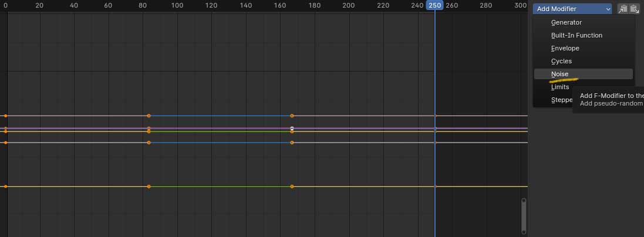
Task: Select the white highlighted keyframe on purple curve
Action: (x=292, y=128)
